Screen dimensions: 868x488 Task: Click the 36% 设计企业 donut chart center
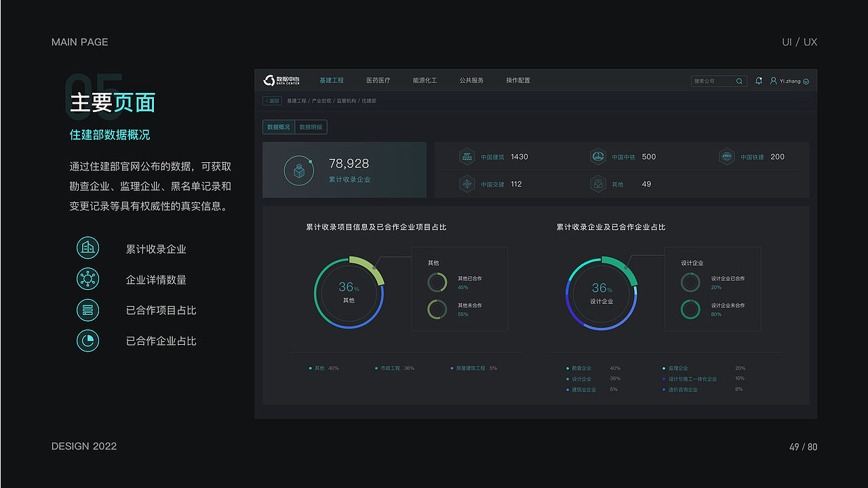point(601,293)
